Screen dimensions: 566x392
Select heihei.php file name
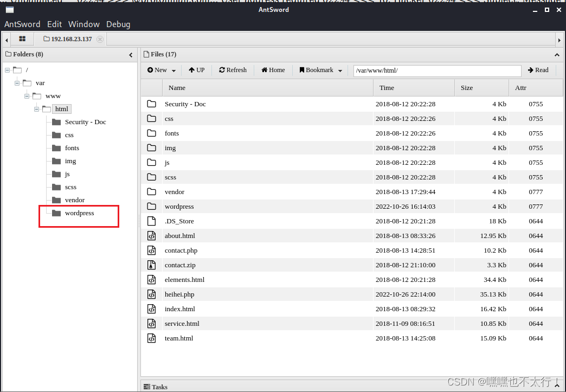point(179,294)
